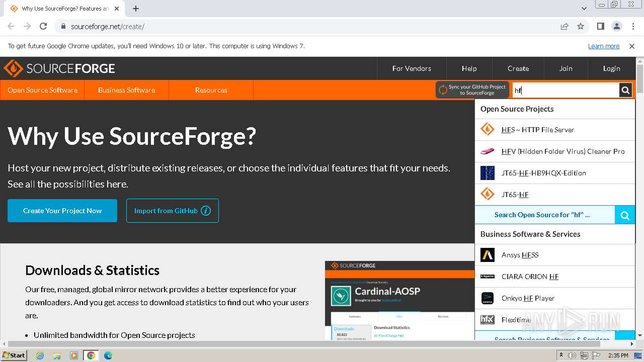Open the Chrome three-dot menu
The image size is (644, 362).
[632, 27]
